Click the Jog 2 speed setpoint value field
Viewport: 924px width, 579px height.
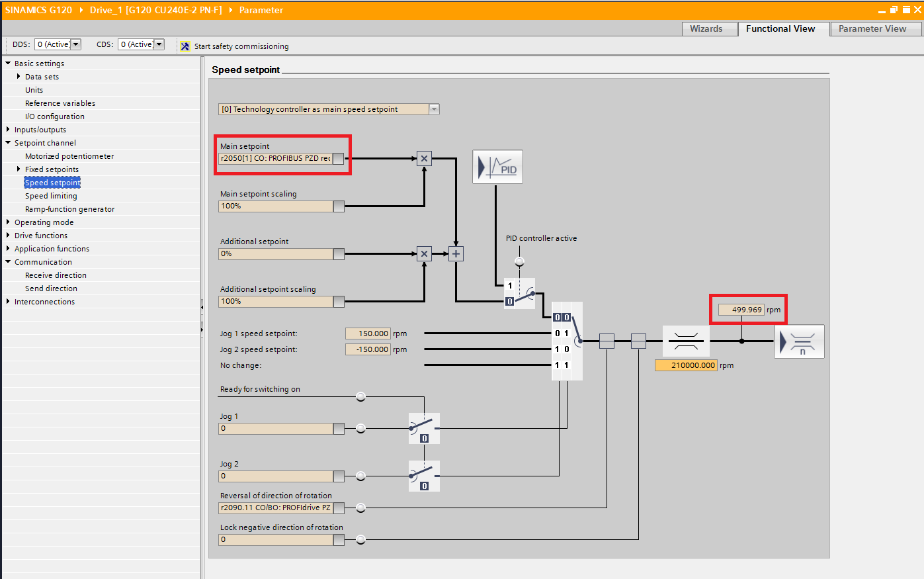pyautogui.click(x=368, y=349)
